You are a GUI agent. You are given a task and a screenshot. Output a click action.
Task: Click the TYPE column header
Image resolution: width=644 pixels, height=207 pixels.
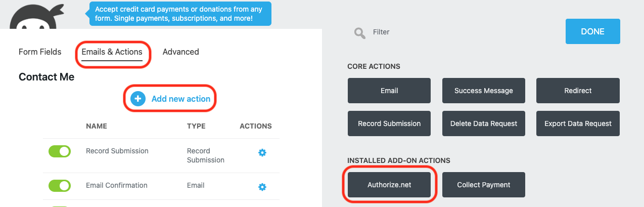point(196,126)
